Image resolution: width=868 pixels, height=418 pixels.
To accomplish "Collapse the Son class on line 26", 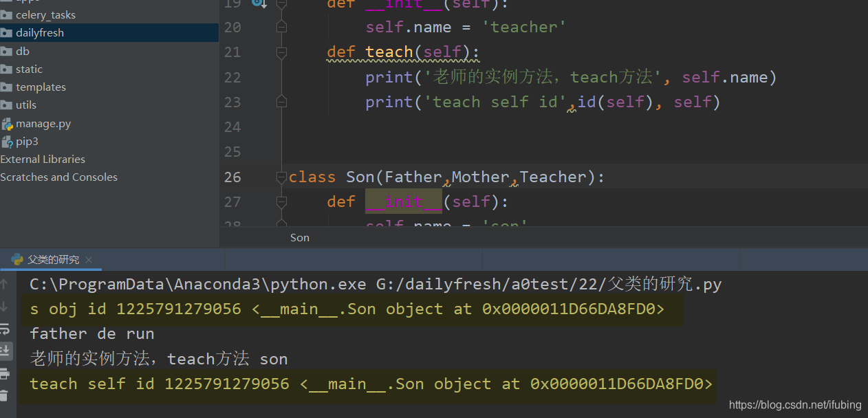I will (x=281, y=177).
